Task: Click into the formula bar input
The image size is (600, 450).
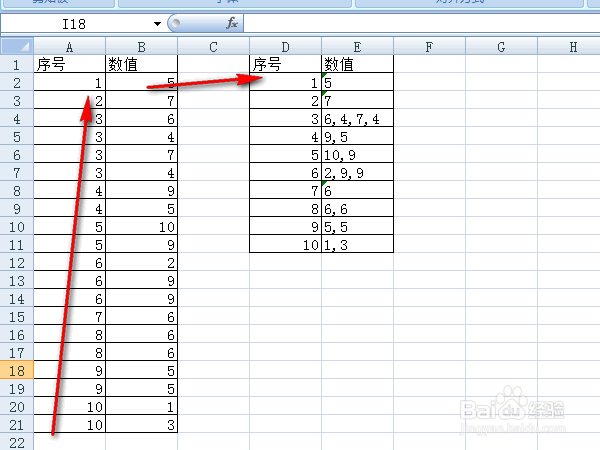Action: click(x=421, y=24)
